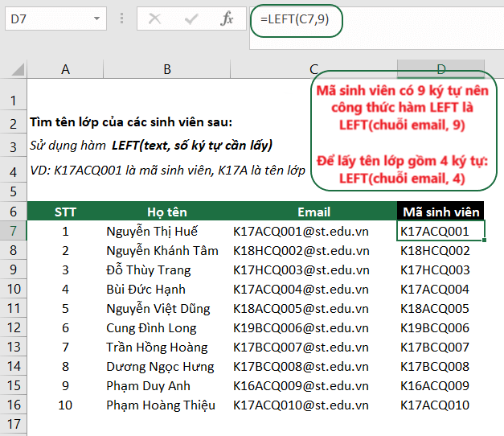Click the Mã sinh viên header cell

(x=440, y=212)
